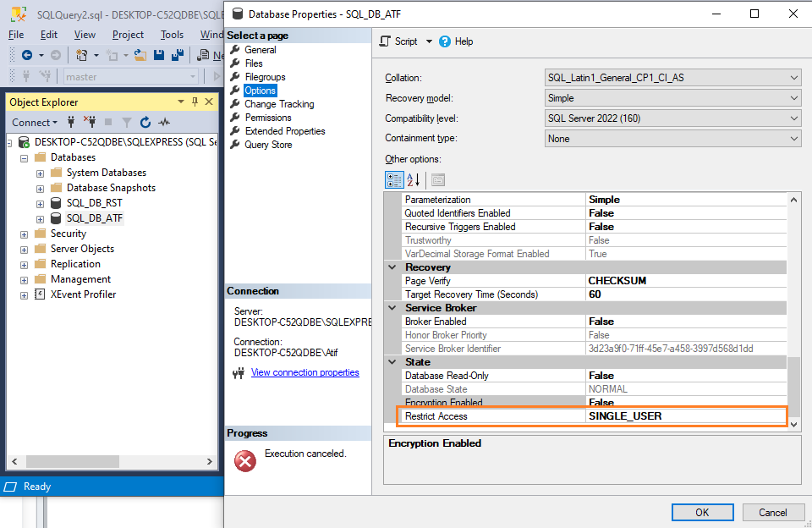Open the Collation dropdown

pyautogui.click(x=794, y=78)
